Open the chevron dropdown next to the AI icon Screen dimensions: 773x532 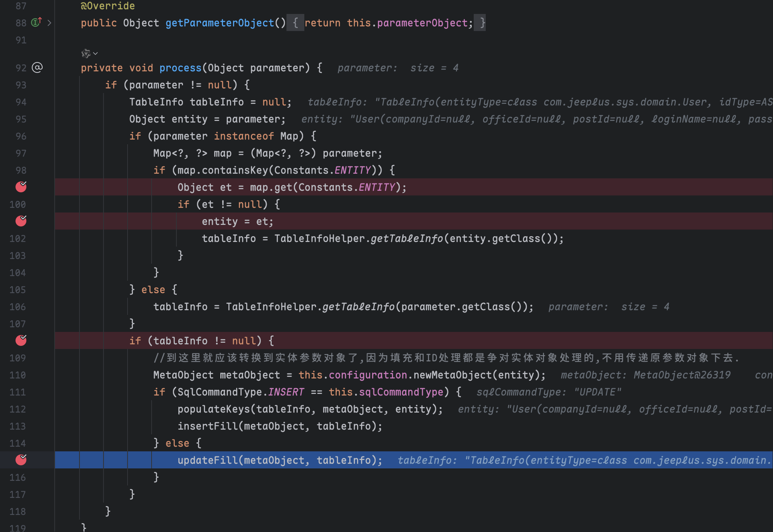[x=95, y=54]
